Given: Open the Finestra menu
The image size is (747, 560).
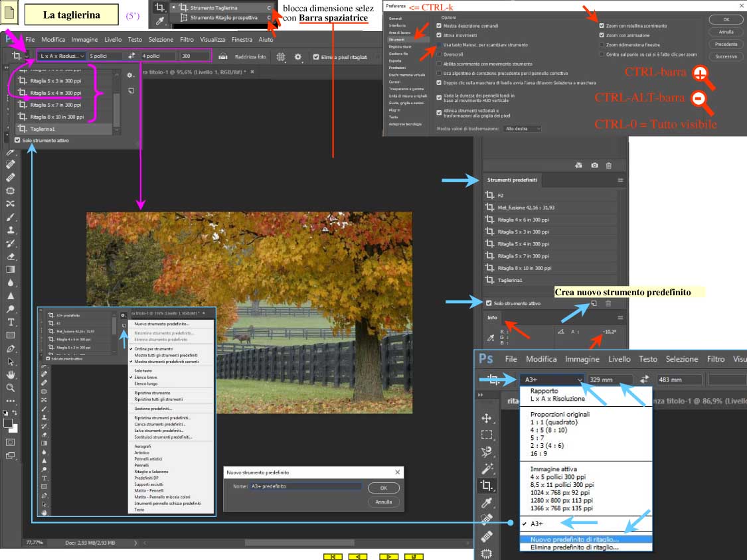Looking at the screenshot, I should coord(242,40).
